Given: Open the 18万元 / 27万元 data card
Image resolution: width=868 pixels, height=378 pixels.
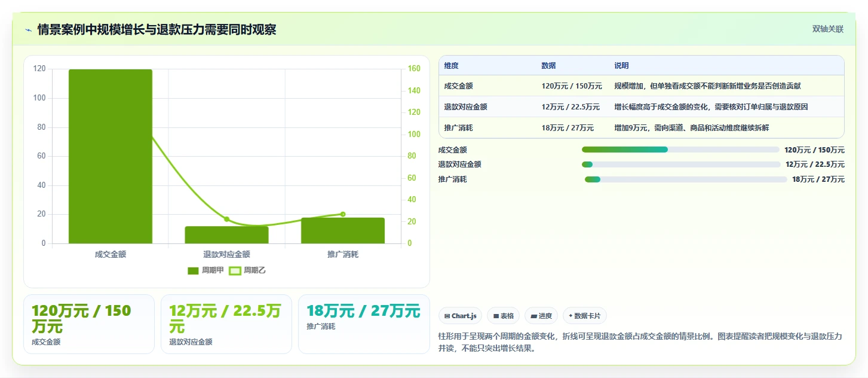Looking at the screenshot, I should [x=364, y=324].
